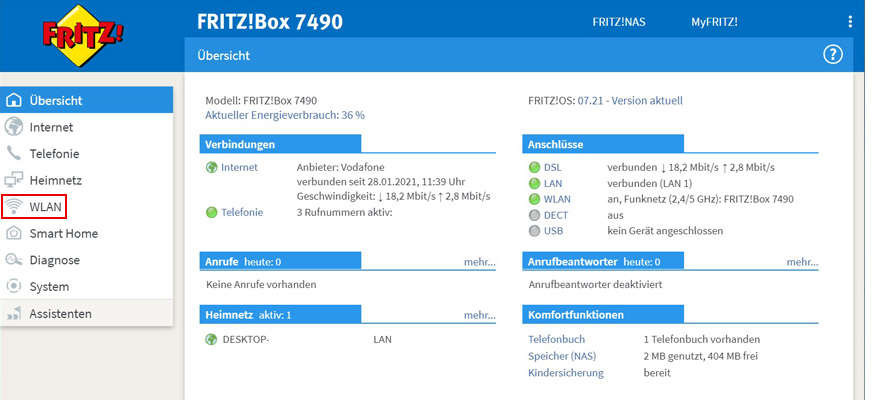Screen dimensions: 879x400
Task: Open the Kindersicherung link
Action: 565,373
